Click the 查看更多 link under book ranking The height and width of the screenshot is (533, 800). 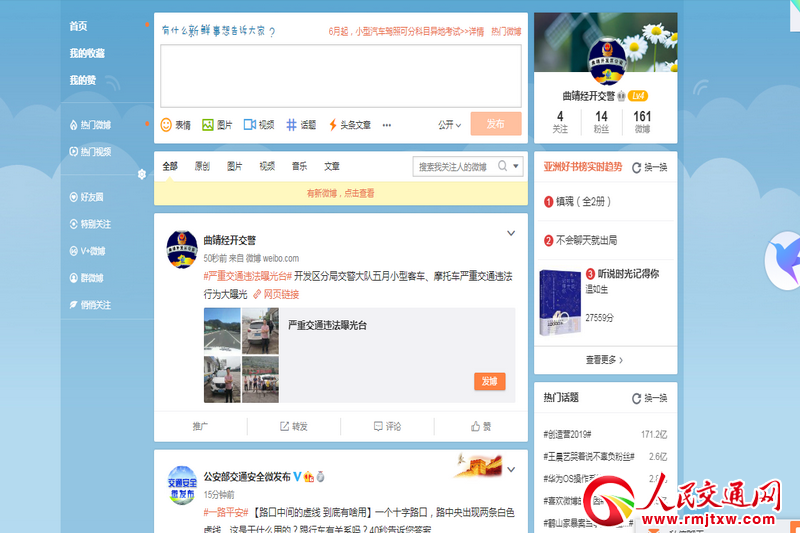[x=604, y=360]
